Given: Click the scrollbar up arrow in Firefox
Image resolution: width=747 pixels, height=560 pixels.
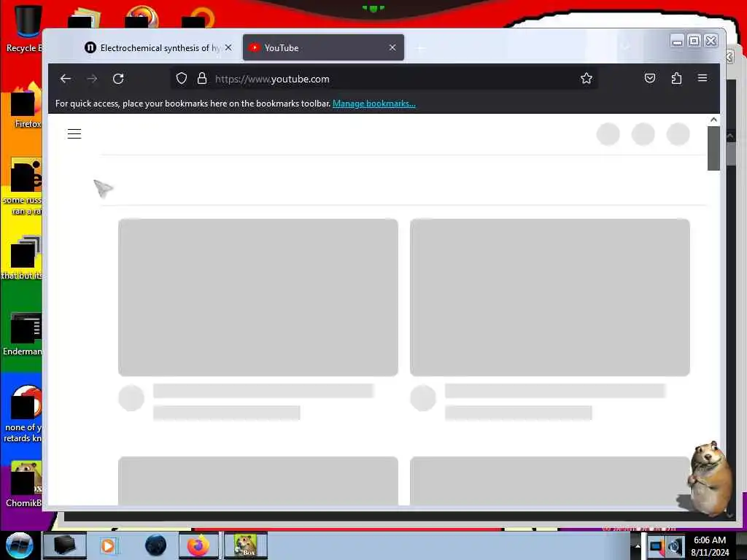Looking at the screenshot, I should (x=713, y=120).
